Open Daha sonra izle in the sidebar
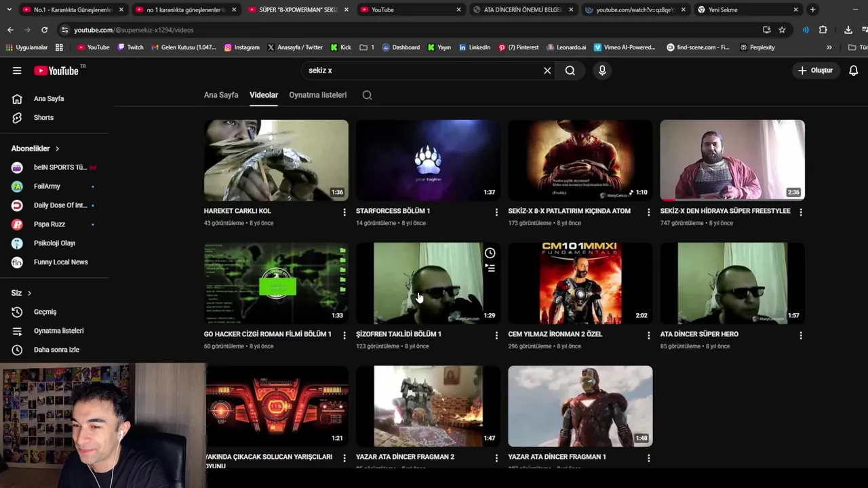This screenshot has height=488, width=868. click(54, 350)
